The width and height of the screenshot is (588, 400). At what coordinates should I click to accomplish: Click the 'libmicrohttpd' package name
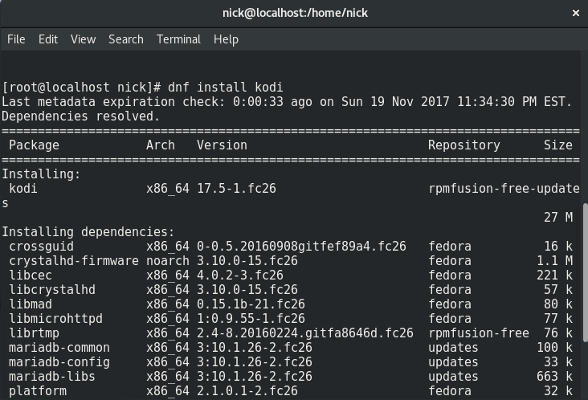click(x=56, y=319)
